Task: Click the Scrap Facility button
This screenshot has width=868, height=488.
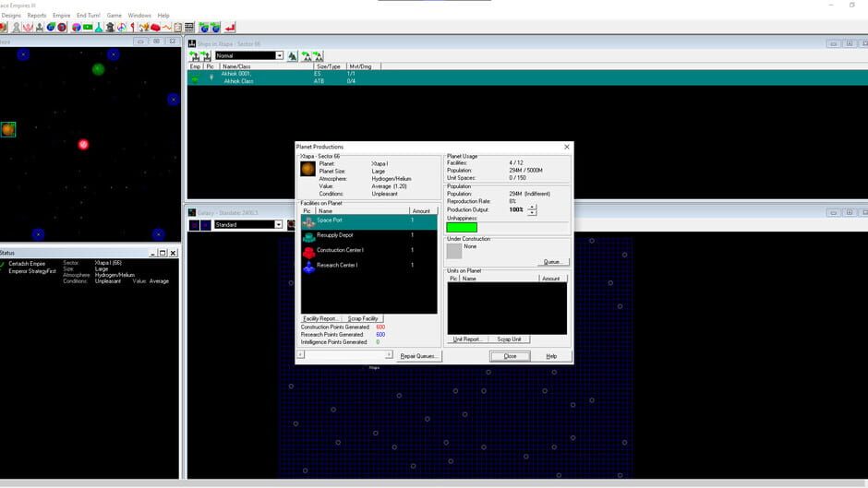Action: [363, 318]
